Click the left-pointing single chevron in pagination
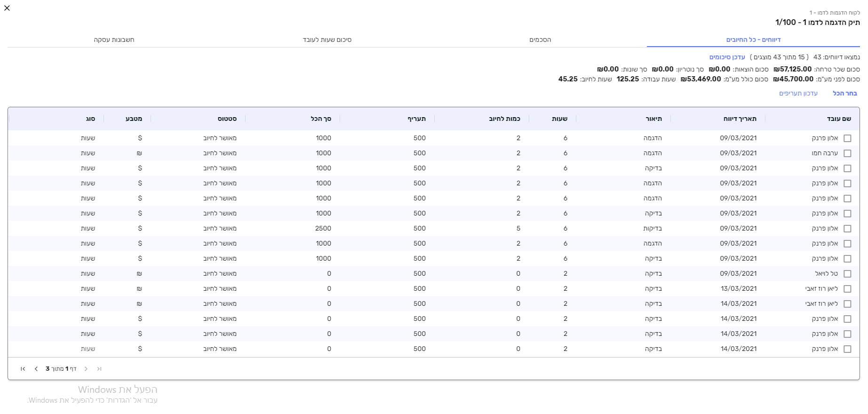This screenshot has height=414, width=868. click(x=36, y=369)
